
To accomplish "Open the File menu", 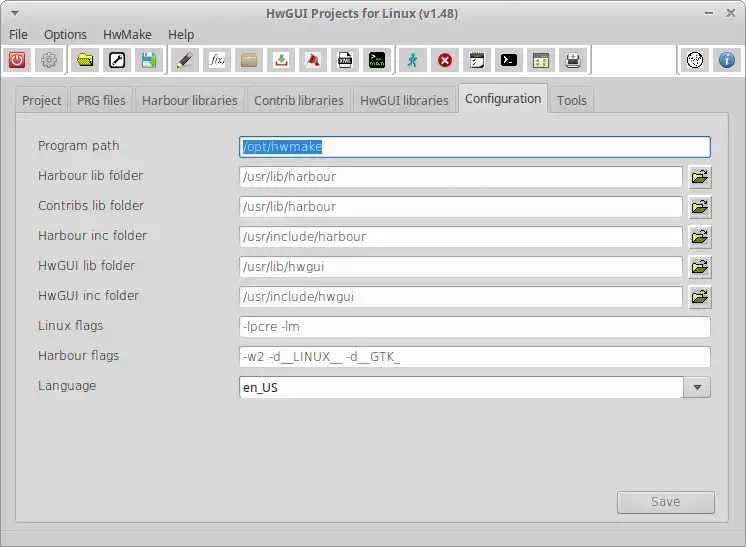I will pos(18,35).
